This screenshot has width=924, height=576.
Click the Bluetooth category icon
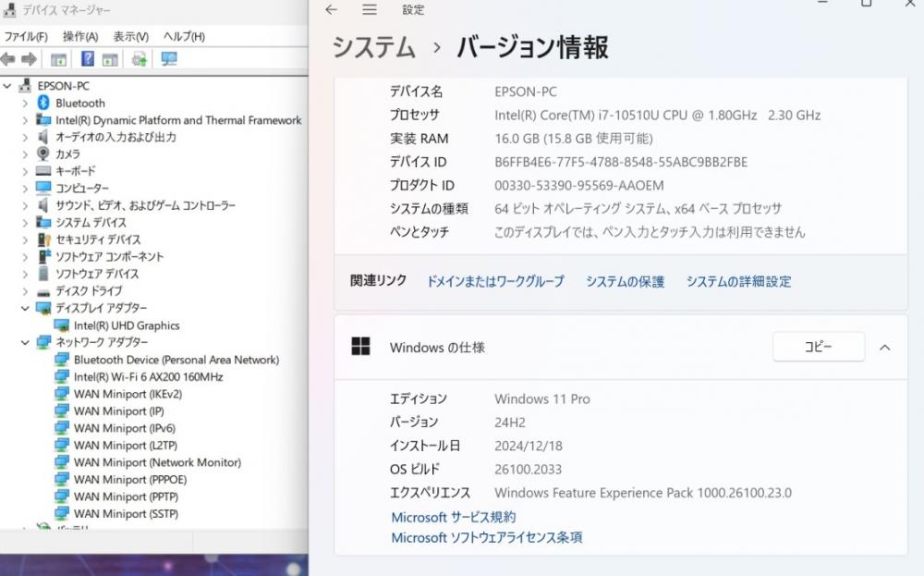(43, 103)
